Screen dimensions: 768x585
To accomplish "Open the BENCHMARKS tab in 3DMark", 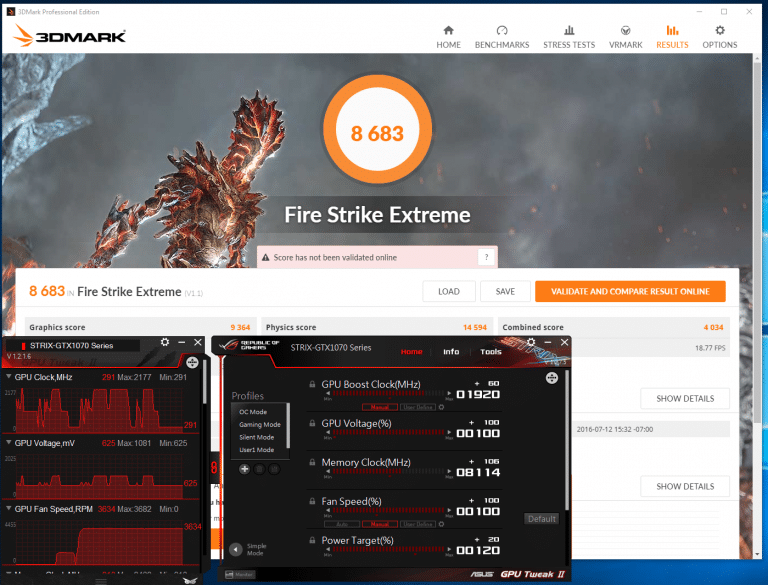I will (x=502, y=37).
